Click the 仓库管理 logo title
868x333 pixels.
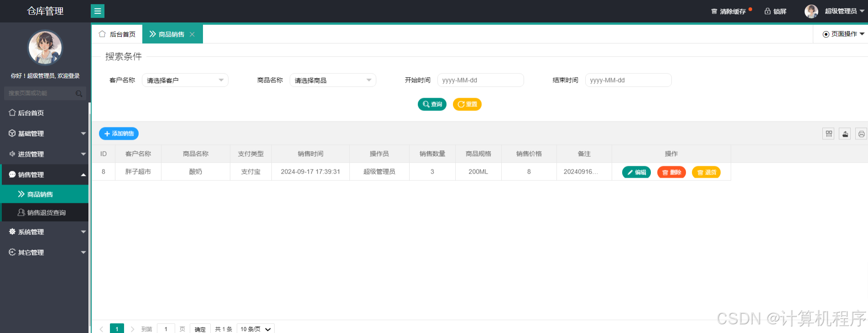point(45,11)
